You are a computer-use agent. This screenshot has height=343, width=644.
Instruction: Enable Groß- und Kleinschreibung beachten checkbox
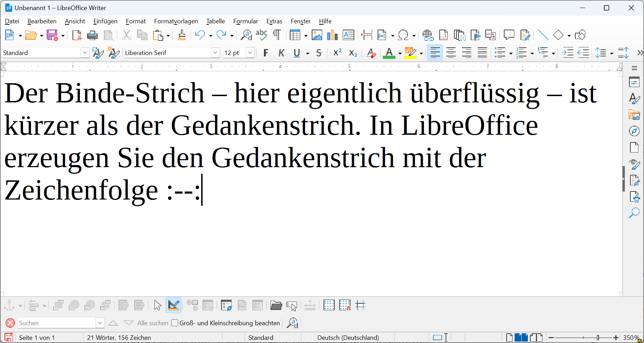tap(175, 323)
